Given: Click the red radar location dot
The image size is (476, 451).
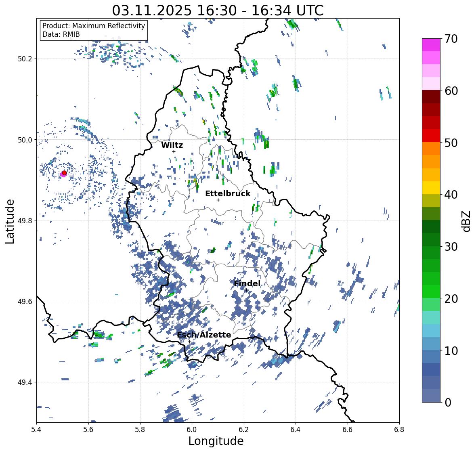Looking at the screenshot, I should pos(64,173).
